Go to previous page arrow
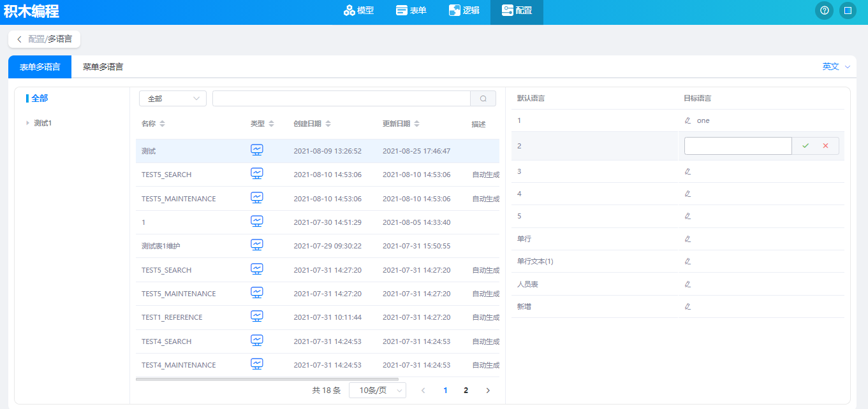 click(423, 391)
